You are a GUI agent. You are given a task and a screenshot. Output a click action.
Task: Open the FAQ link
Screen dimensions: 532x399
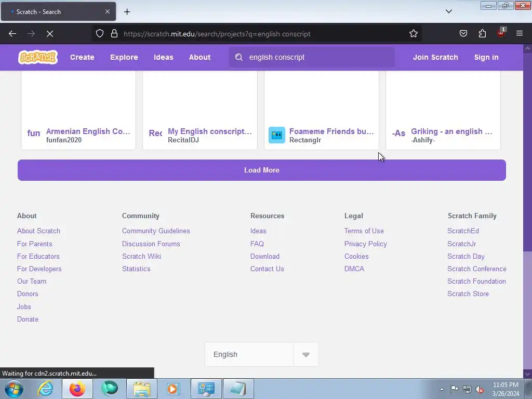tap(257, 244)
